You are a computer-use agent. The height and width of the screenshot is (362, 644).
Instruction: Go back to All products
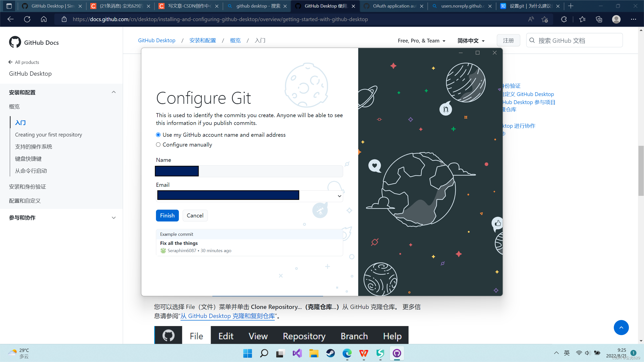tap(24, 62)
